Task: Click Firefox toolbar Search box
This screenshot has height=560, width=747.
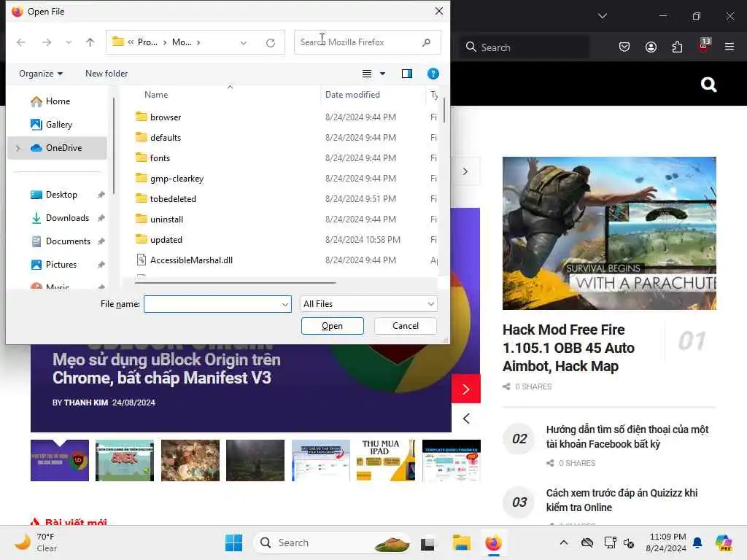Action: coord(524,47)
